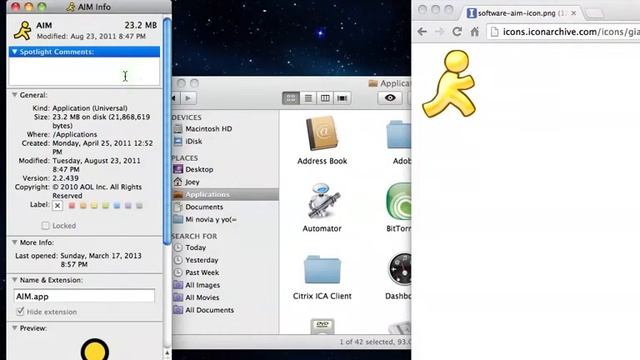Click the '/Applications' Where value

click(75, 134)
